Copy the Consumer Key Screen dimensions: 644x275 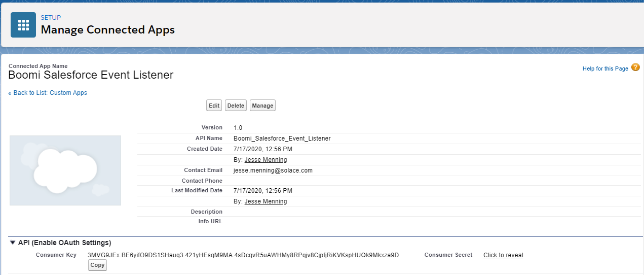click(97, 265)
